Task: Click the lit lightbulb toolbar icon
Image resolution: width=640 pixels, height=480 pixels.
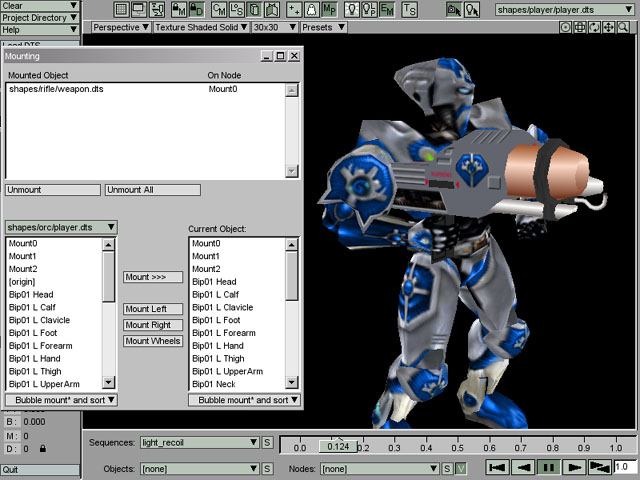Action: point(351,10)
